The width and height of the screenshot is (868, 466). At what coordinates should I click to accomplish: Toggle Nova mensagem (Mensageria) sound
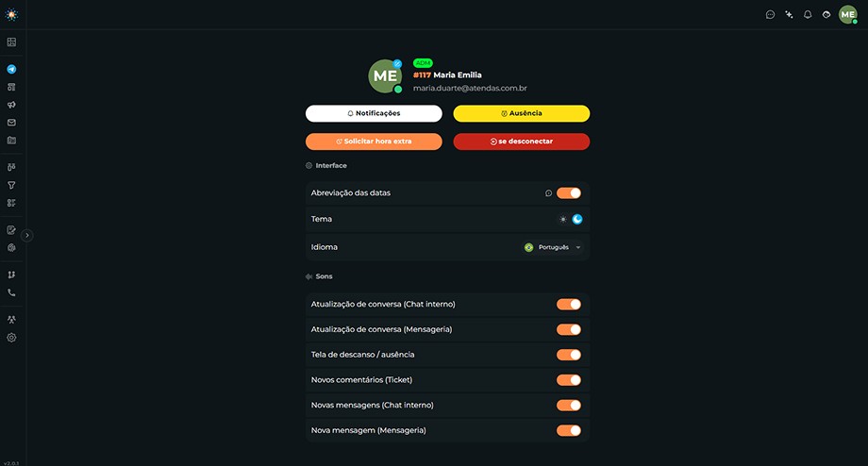coord(569,430)
